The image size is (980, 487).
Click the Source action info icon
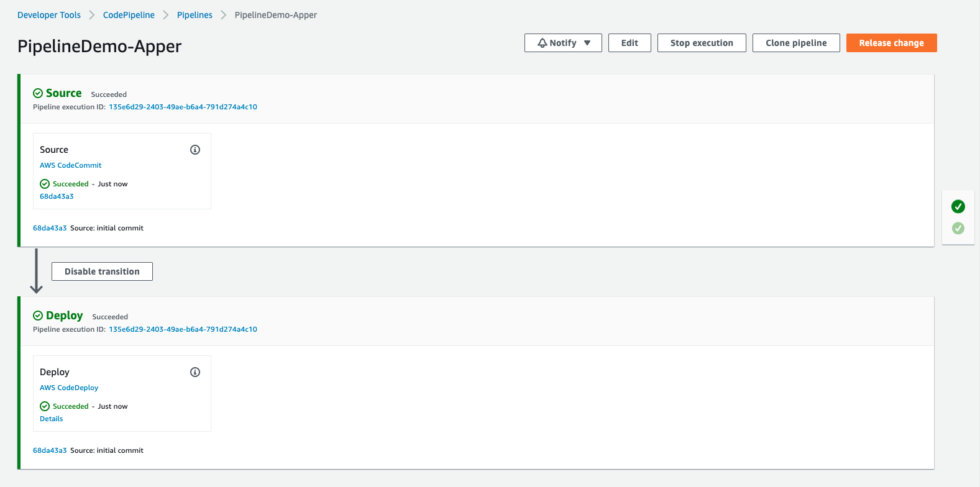tap(195, 150)
